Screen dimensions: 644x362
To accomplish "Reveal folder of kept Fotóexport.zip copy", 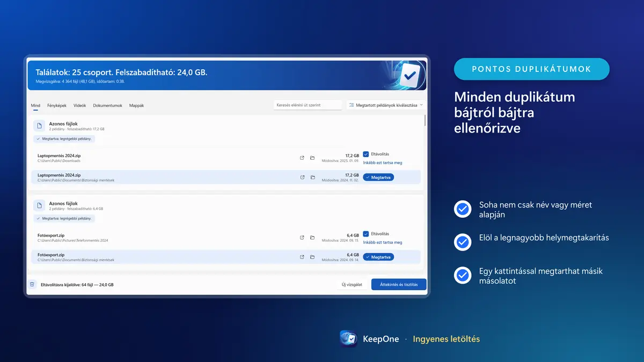I will 312,257.
